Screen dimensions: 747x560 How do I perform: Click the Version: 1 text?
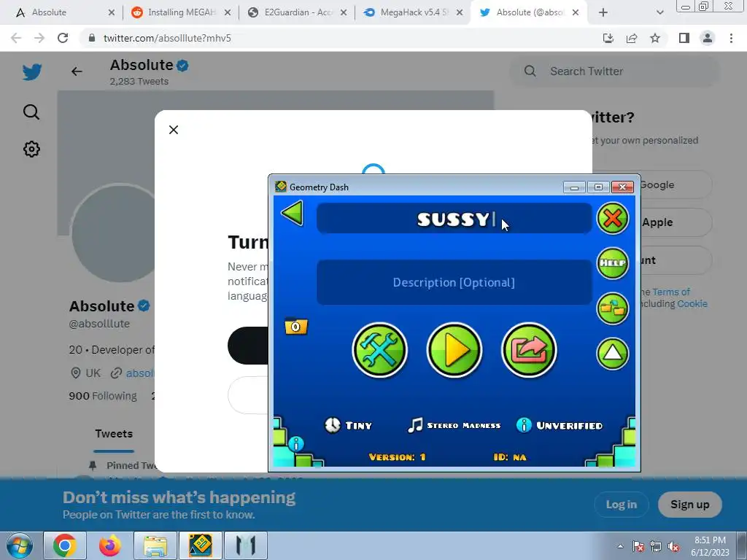397,457
